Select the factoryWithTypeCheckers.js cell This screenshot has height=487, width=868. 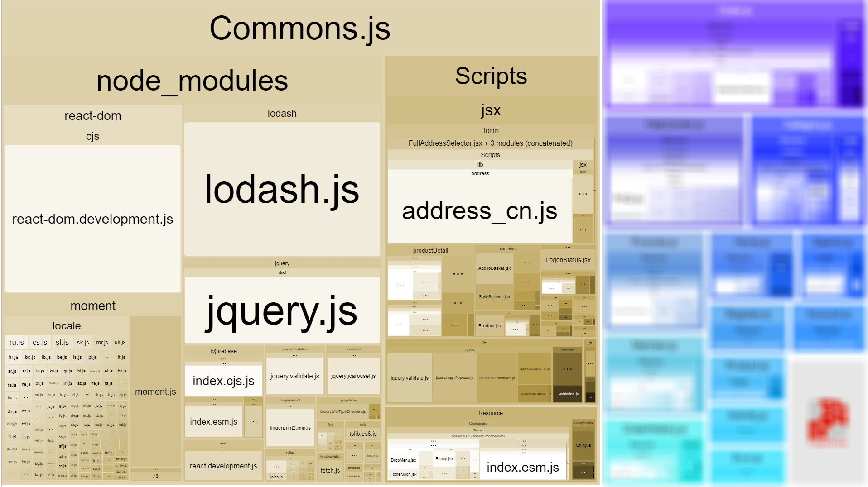[x=343, y=412]
